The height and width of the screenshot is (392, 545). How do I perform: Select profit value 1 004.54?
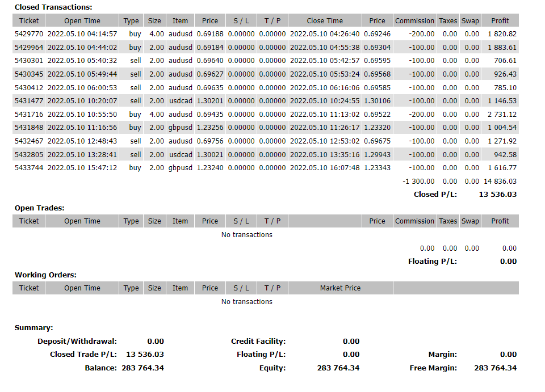(502, 128)
